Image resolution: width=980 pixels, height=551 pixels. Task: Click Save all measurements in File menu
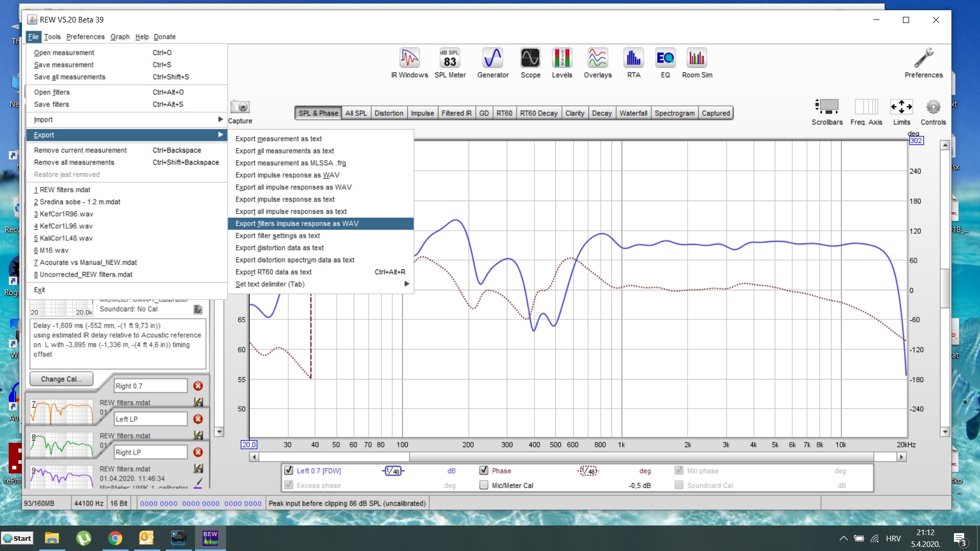pos(127,77)
